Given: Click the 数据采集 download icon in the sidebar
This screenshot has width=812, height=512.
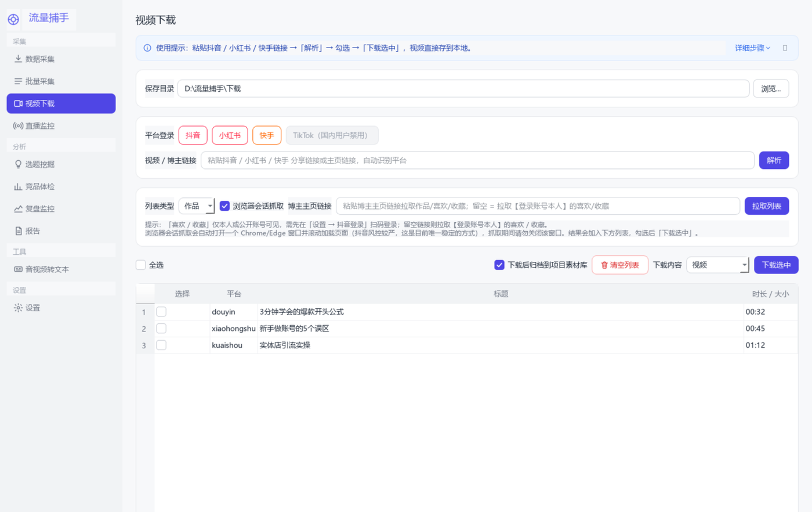Looking at the screenshot, I should 18,59.
